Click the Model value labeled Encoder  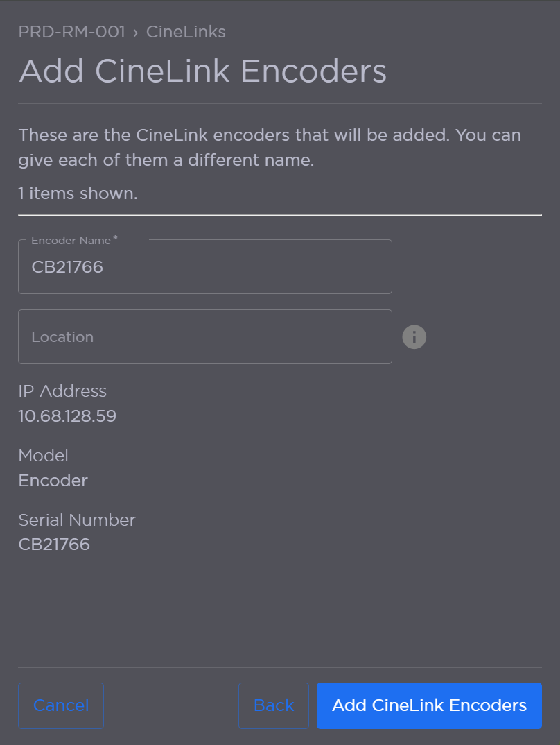(53, 480)
